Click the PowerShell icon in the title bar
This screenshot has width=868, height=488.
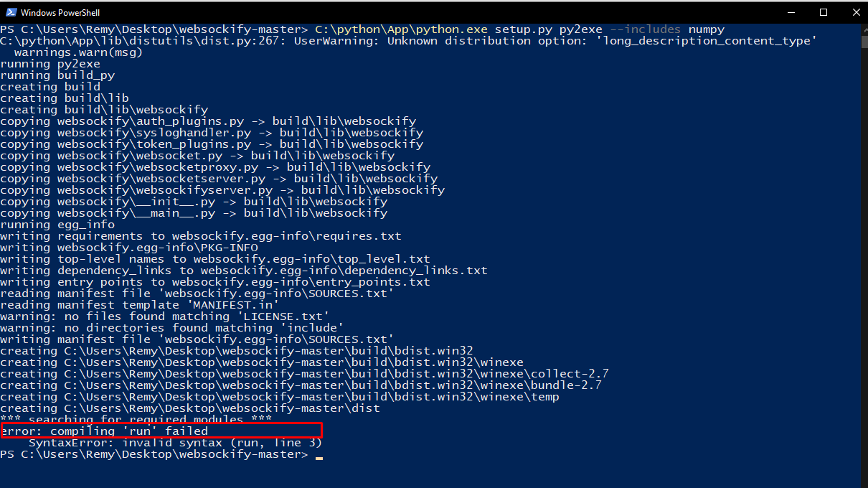(x=10, y=11)
